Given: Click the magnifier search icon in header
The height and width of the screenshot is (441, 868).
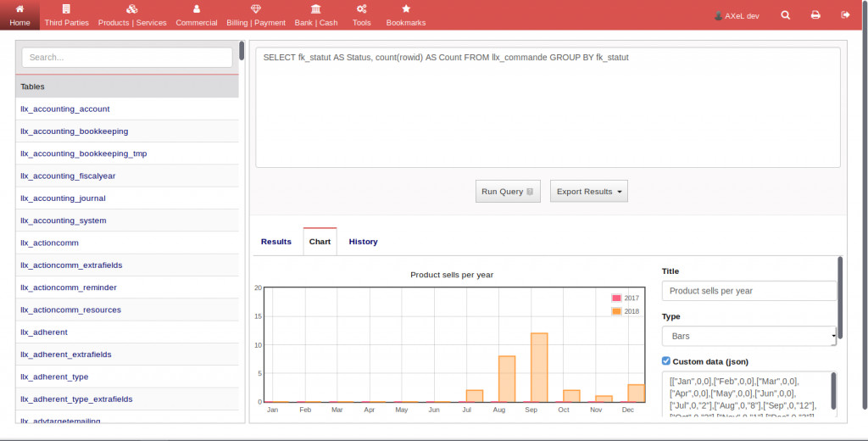Looking at the screenshot, I should point(786,15).
